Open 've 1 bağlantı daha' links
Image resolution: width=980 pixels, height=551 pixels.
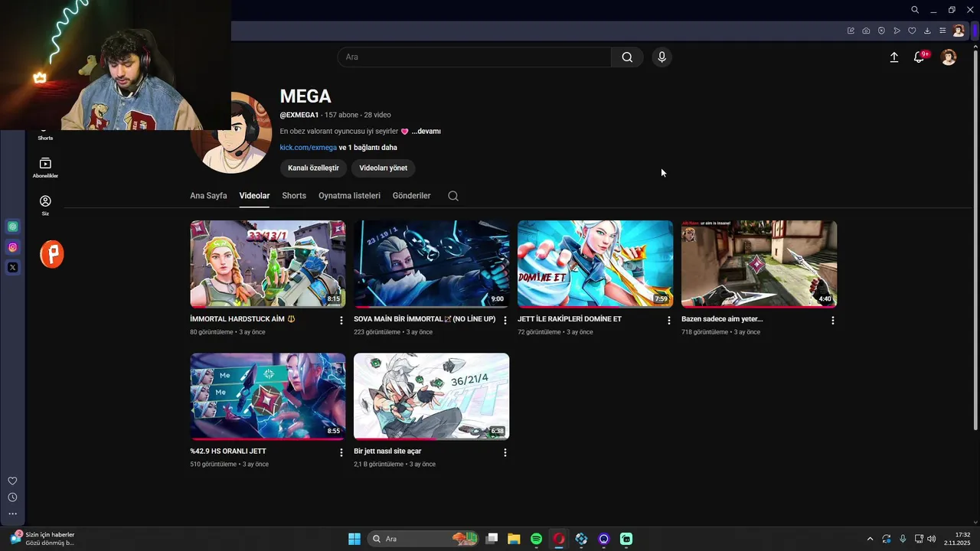(368, 148)
